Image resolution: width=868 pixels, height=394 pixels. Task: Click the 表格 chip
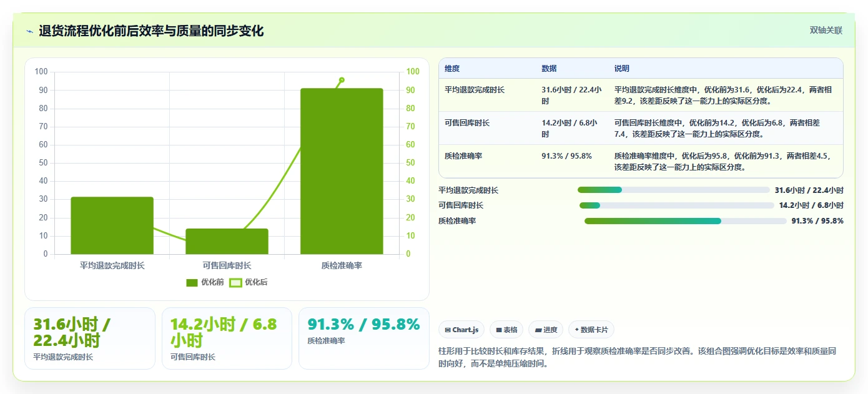506,330
